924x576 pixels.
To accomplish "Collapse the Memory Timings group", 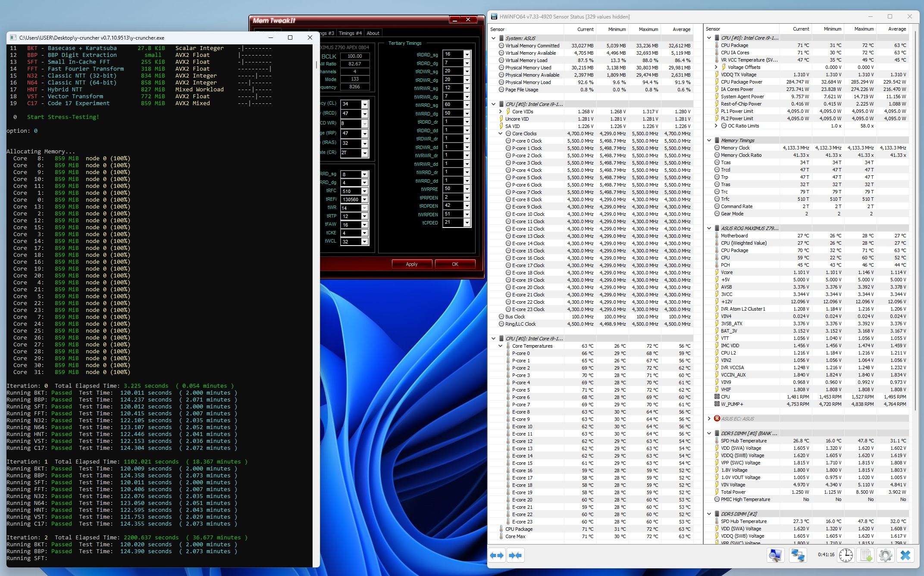I will coord(709,140).
